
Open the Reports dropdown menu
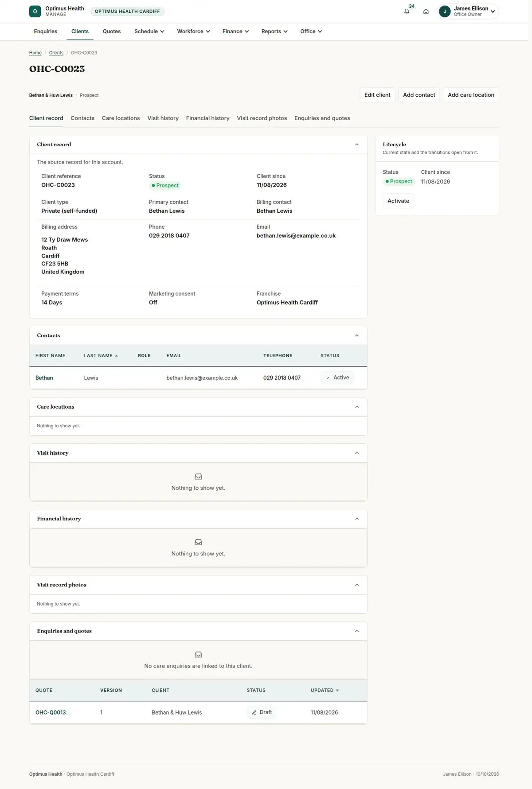[274, 31]
